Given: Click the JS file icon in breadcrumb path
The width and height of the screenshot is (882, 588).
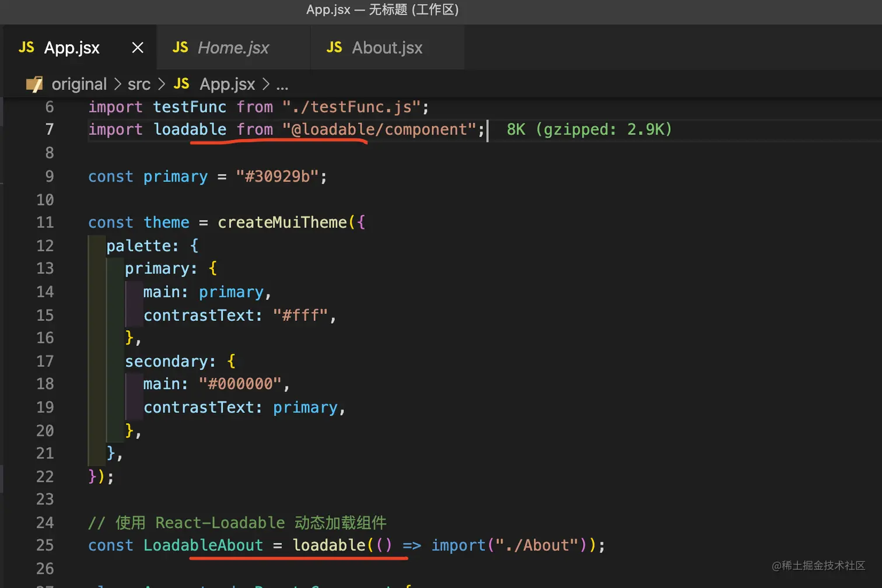Looking at the screenshot, I should pos(181,85).
